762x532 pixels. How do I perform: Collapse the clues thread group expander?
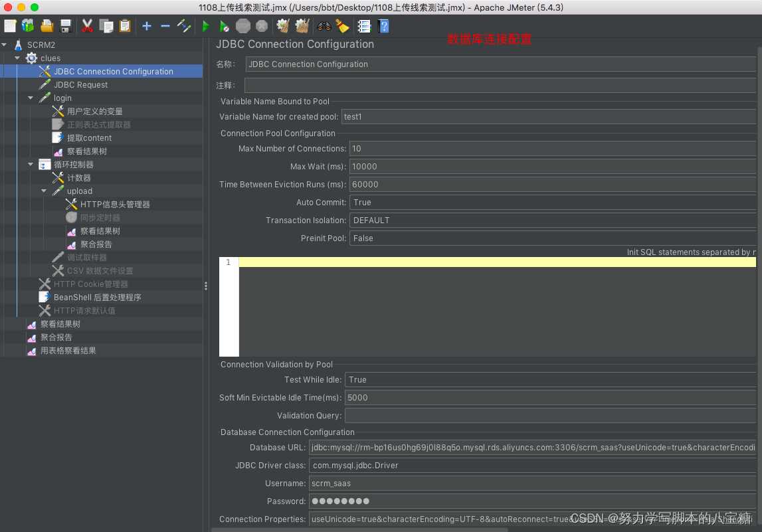coord(18,58)
